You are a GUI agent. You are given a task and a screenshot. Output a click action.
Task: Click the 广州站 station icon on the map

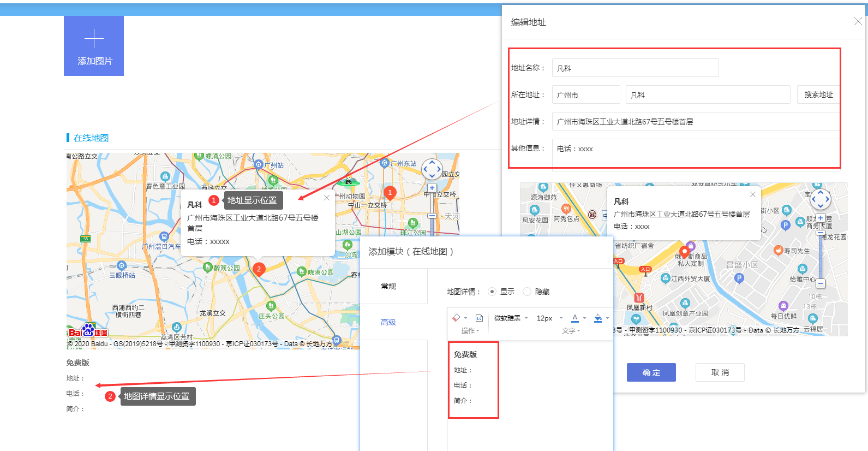pyautogui.click(x=259, y=164)
